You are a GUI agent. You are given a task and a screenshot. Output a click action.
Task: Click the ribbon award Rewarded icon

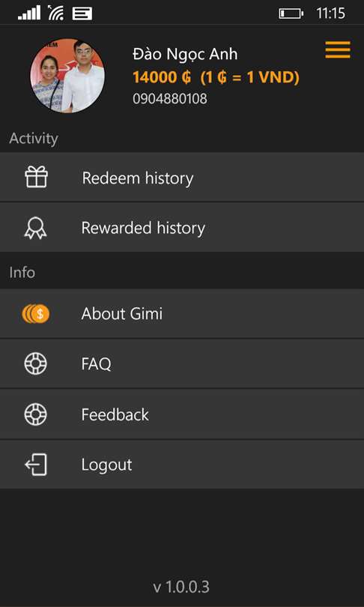[x=36, y=228]
